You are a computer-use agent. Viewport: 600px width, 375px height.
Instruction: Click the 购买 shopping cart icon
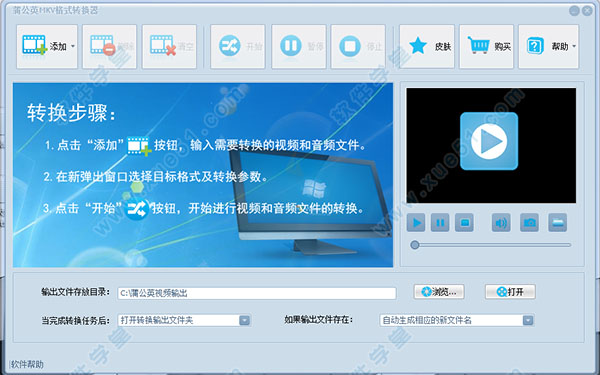pos(478,45)
